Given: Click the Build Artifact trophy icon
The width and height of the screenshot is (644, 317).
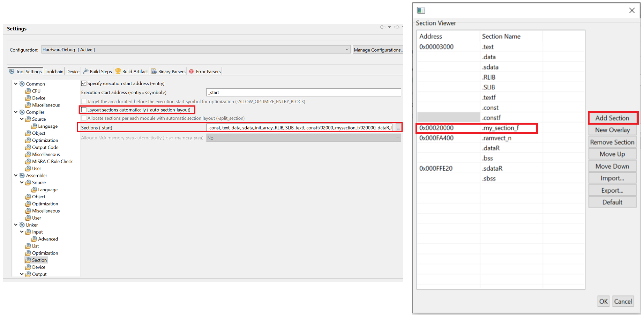Looking at the screenshot, I should [118, 71].
